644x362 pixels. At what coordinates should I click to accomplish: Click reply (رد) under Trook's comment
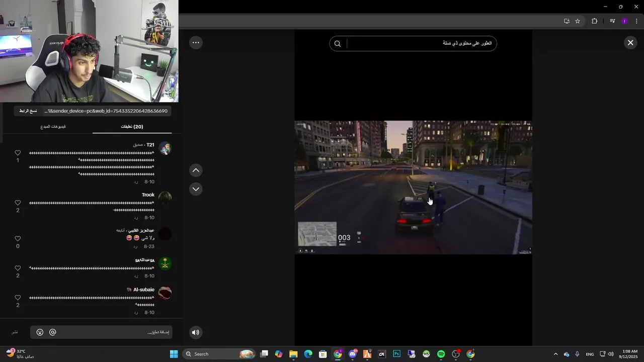(x=136, y=218)
